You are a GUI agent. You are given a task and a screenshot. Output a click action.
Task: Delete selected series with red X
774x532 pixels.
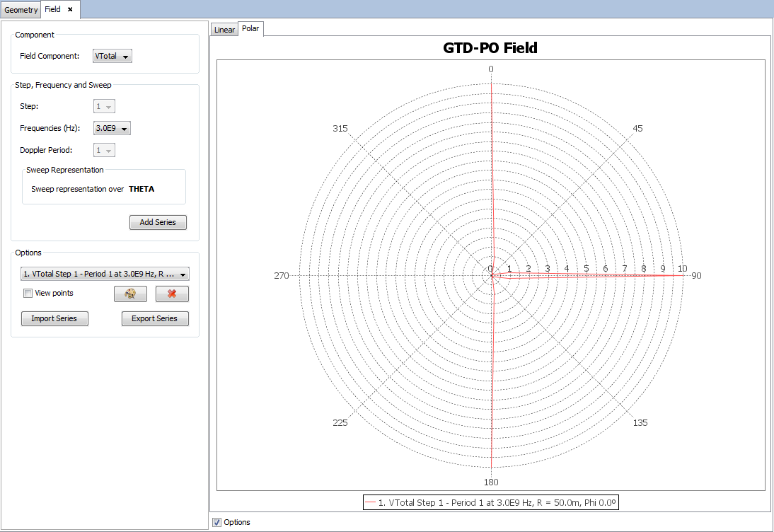pos(172,294)
